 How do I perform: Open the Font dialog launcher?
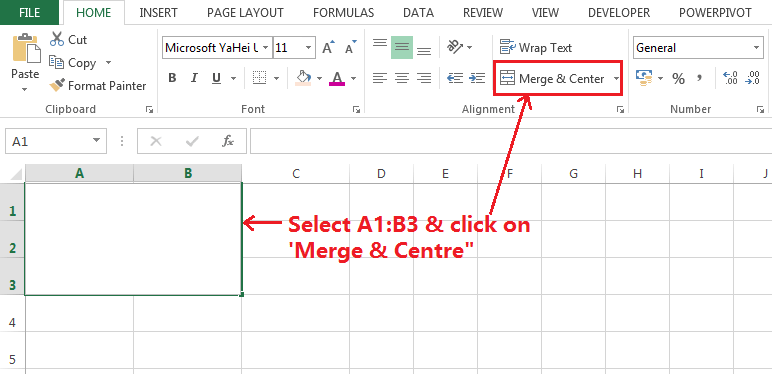click(356, 110)
